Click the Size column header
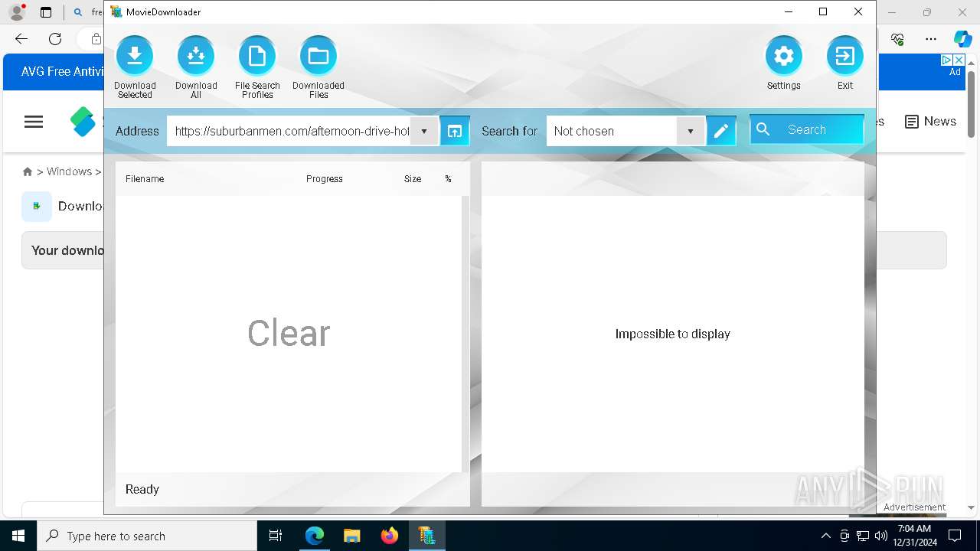Screen dimensions: 980x551 (x=413, y=179)
